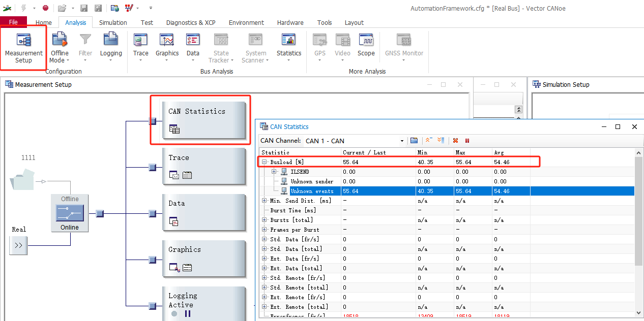644x321 pixels.
Task: Click the Real bus double-arrow icon
Action: pos(19,246)
